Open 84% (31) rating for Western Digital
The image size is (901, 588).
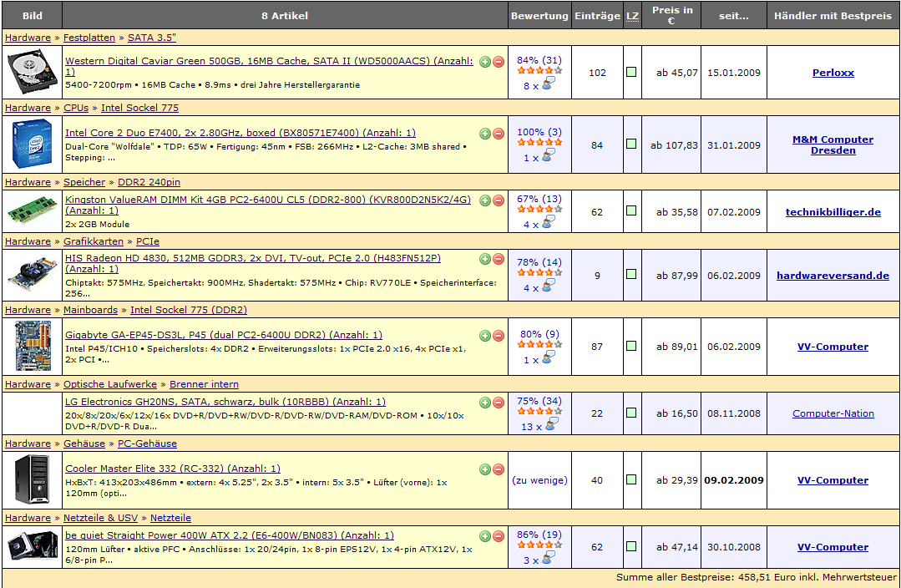pyautogui.click(x=539, y=60)
